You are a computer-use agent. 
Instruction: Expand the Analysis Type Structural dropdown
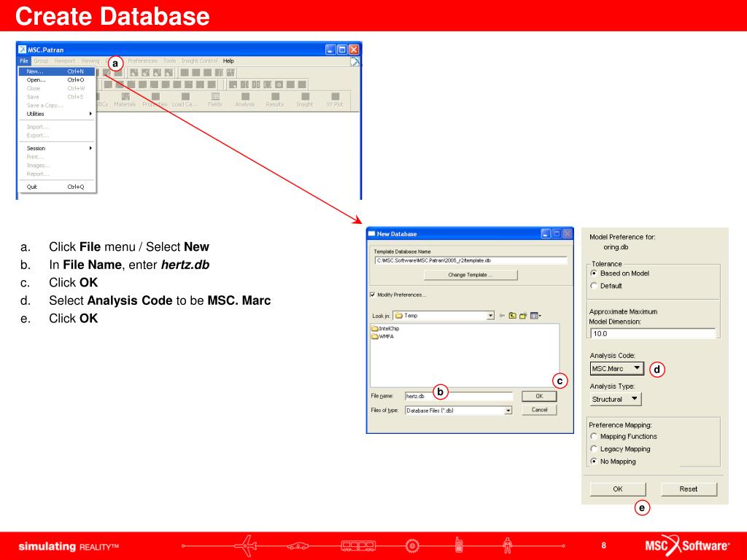pos(616,399)
